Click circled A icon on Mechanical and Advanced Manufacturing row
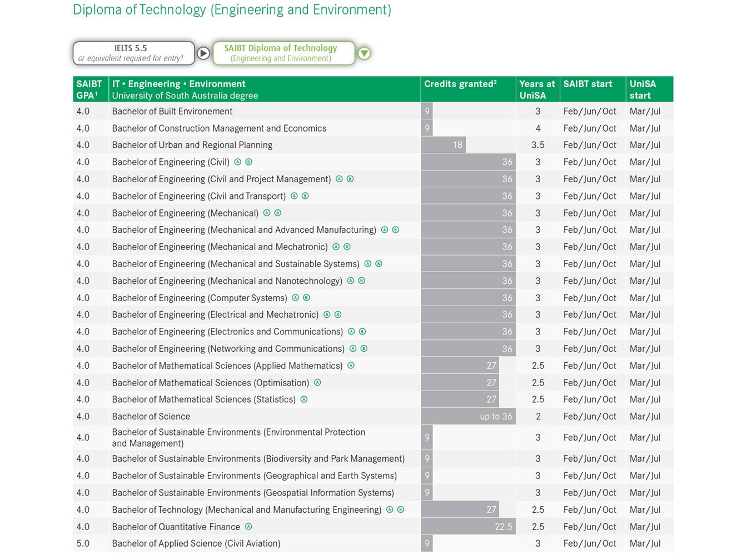The width and height of the screenshot is (747, 560). [x=385, y=230]
